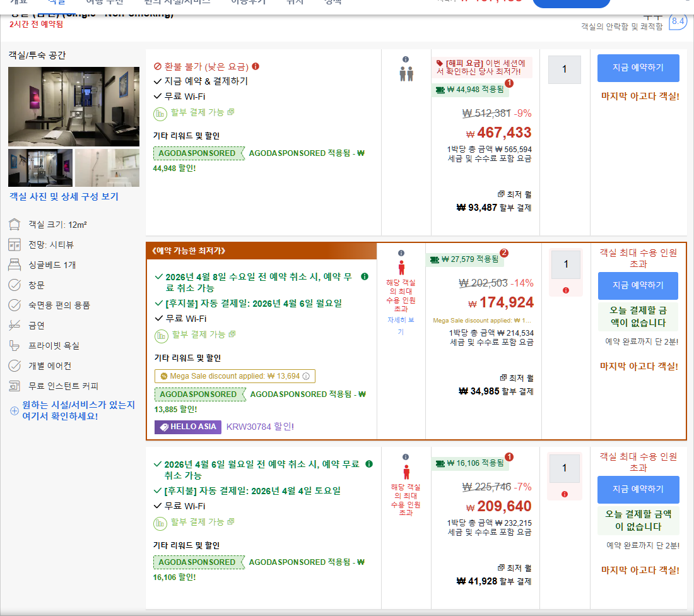Open the ₩ 93,487 할부 결제 monthly installment link
694x616 pixels.
point(493,208)
